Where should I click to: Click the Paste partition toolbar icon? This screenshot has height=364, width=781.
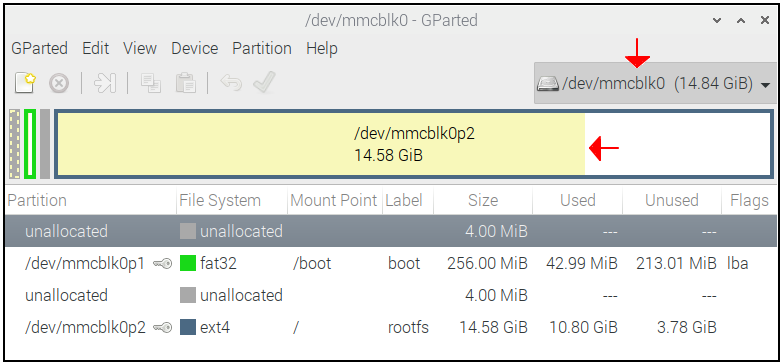click(x=185, y=83)
